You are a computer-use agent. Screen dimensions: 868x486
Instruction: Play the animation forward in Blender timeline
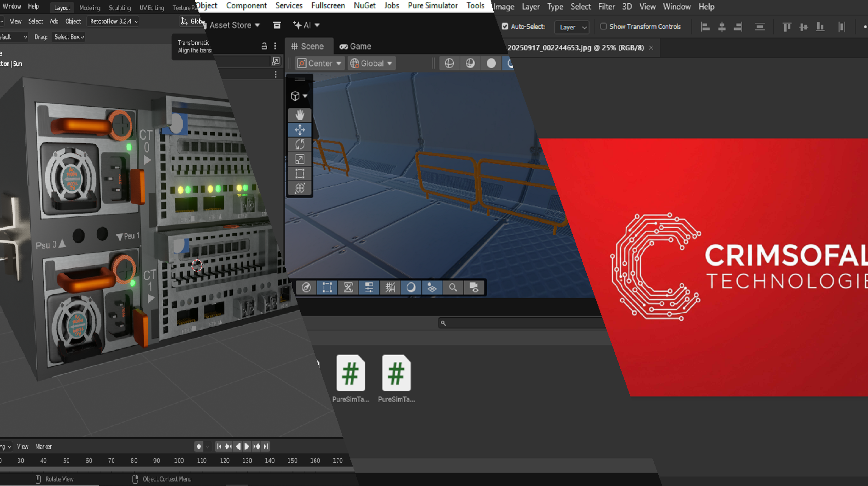pos(247,447)
